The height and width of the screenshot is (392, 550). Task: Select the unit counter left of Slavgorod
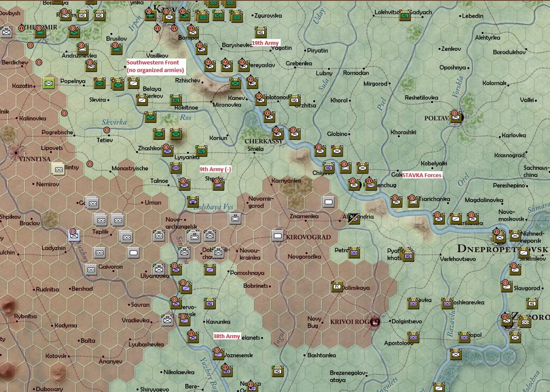[x=507, y=286]
